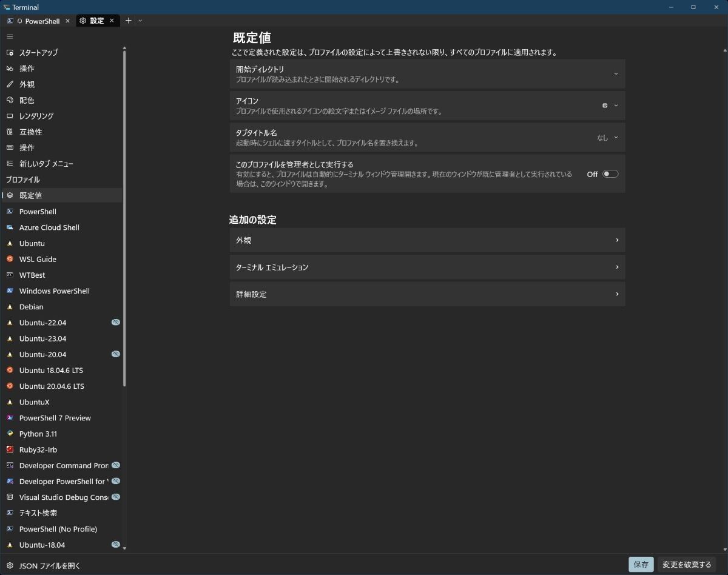Select the Ubuntu-20.04 profile

(62, 354)
